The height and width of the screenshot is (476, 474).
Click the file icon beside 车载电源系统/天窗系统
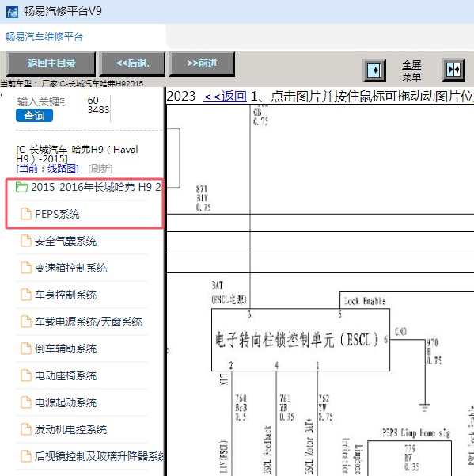pyautogui.click(x=26, y=322)
